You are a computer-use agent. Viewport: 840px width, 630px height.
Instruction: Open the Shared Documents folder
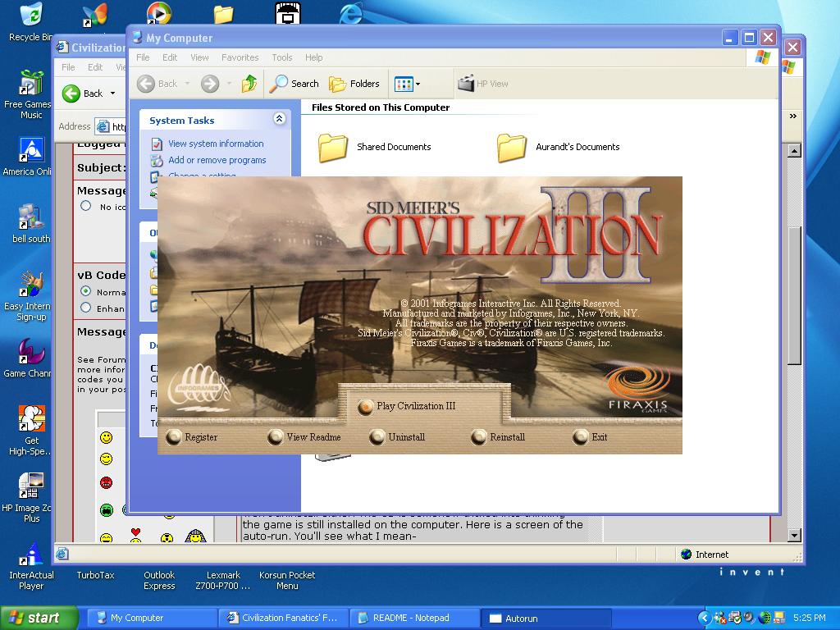(x=374, y=148)
